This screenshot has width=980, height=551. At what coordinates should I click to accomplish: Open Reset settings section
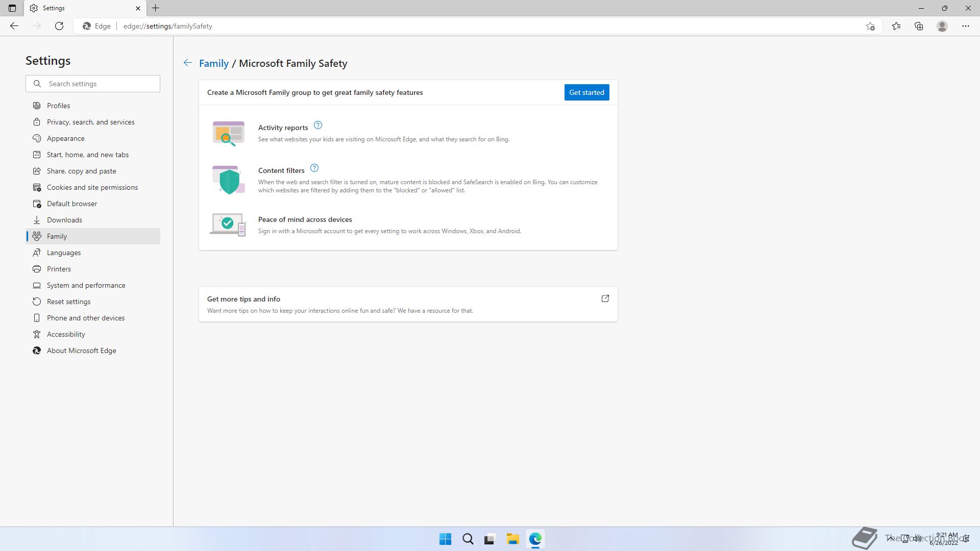[93, 302]
